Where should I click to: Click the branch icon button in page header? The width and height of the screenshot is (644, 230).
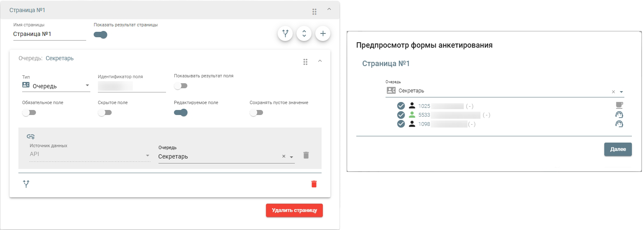286,34
